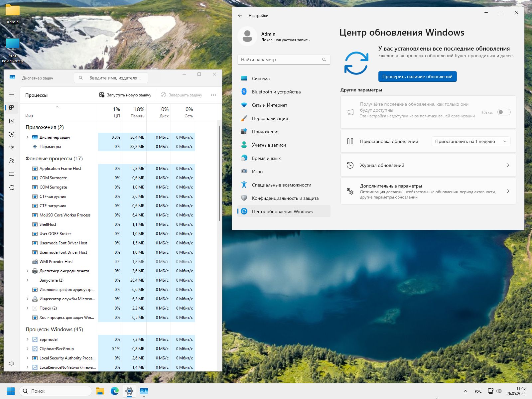Image resolution: width=532 pixels, height=399 pixels.
Task: Open Учетные записи settings category
Action: coord(284,145)
